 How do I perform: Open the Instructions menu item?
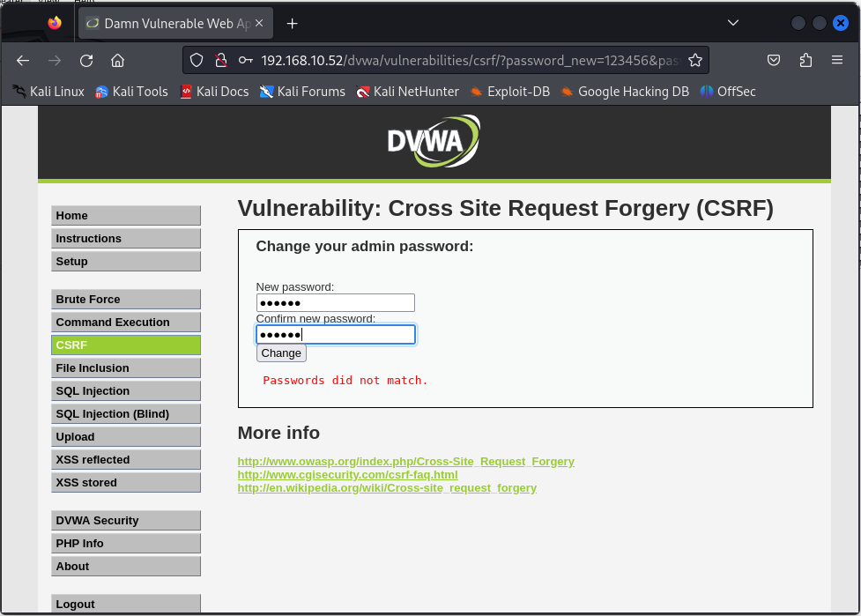pos(126,239)
